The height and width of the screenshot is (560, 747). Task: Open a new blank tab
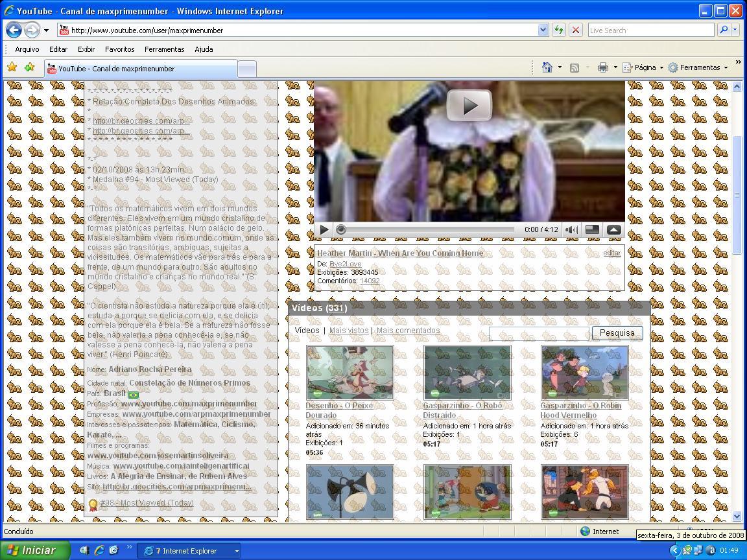tap(247, 69)
